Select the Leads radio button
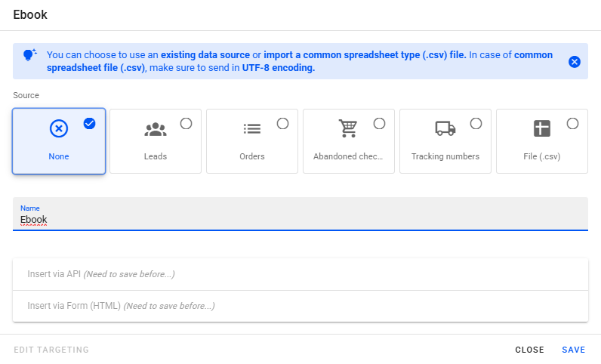Image resolution: width=601 pixels, height=364 pixels. pyautogui.click(x=186, y=124)
